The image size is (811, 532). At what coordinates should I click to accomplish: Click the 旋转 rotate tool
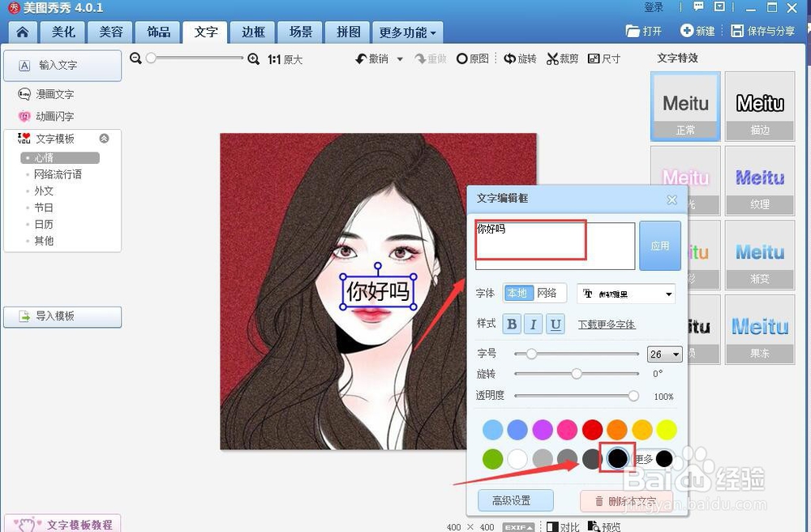pos(521,59)
